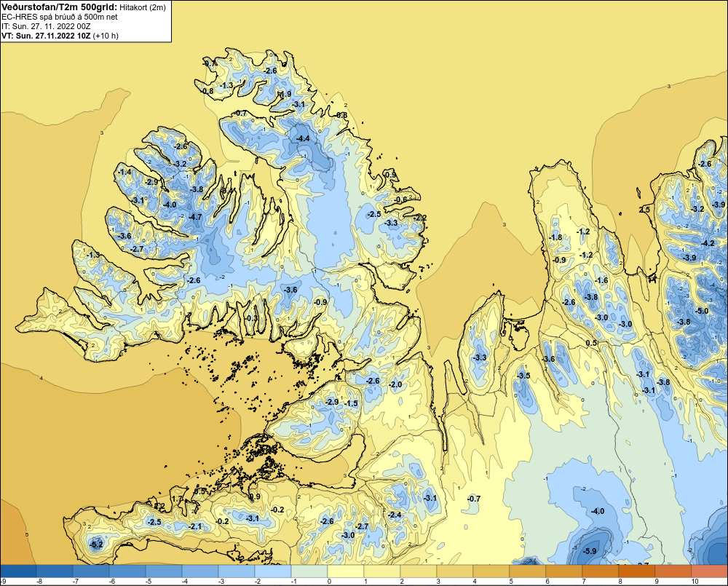This screenshot has height=586, width=728.
Task: Select the '-4' tick label on the legend
Action: (x=184, y=582)
